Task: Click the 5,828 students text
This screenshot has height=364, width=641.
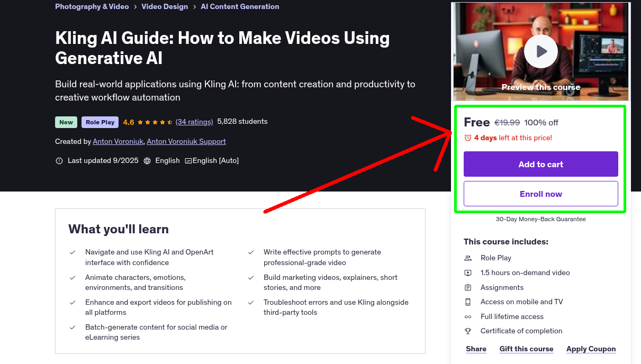Action: [242, 122]
